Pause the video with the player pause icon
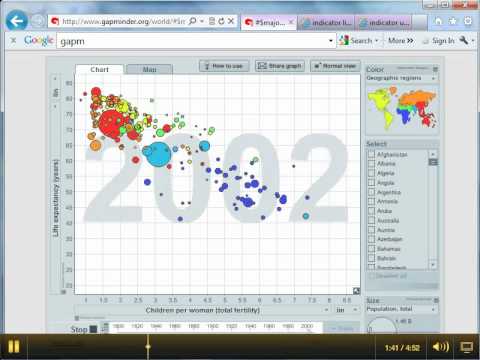The image size is (480, 360). (14, 347)
